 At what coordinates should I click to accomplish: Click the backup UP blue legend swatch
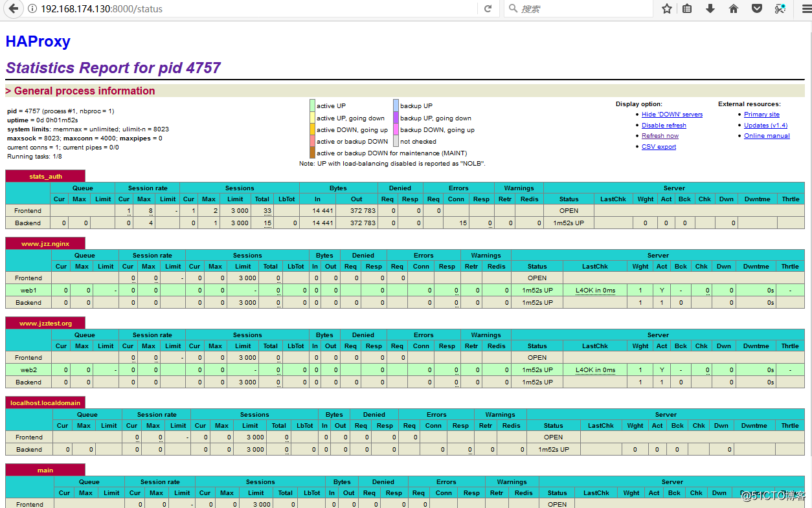coord(396,105)
